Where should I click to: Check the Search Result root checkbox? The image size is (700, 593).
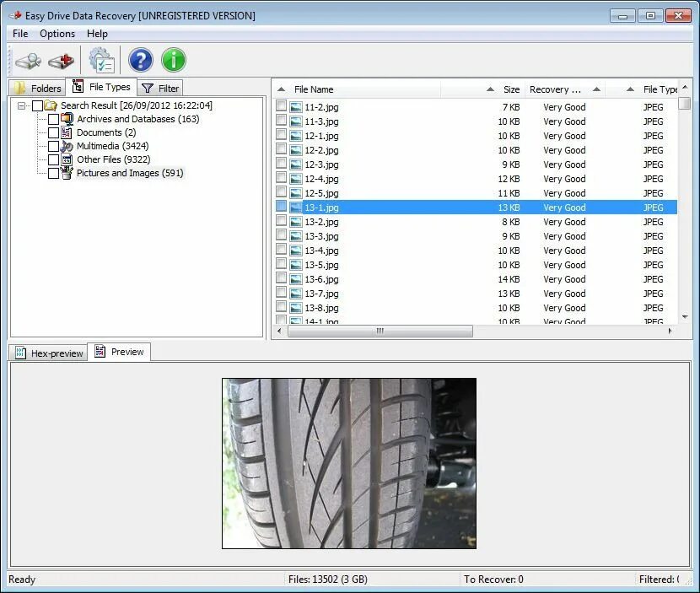click(x=37, y=105)
